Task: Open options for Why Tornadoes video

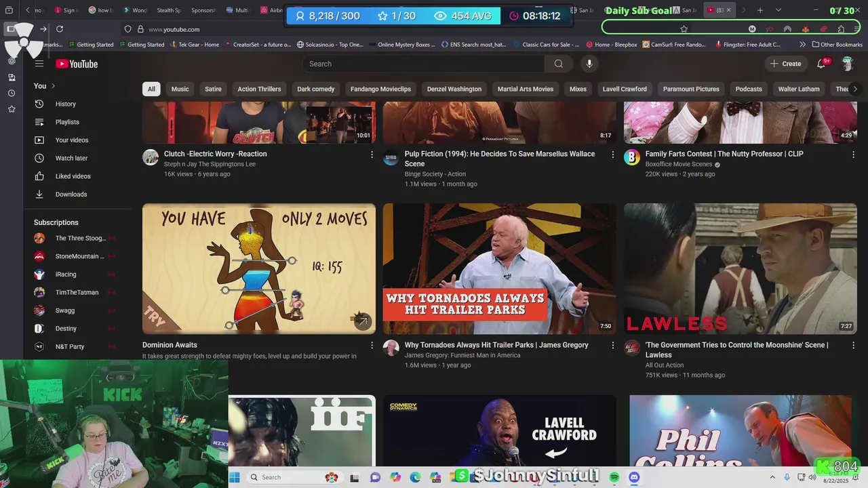Action: tap(613, 346)
